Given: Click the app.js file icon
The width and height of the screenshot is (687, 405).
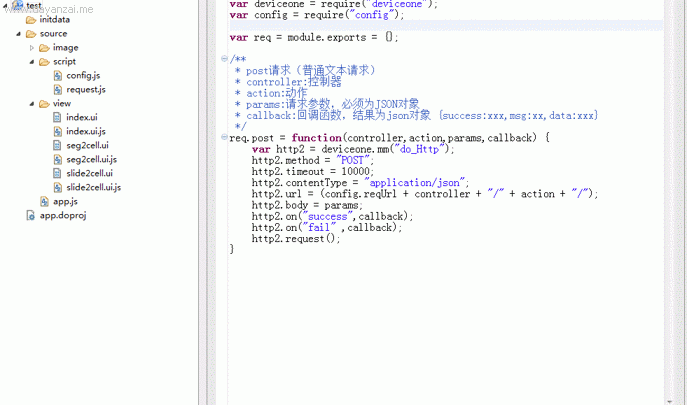Looking at the screenshot, I should tap(44, 202).
